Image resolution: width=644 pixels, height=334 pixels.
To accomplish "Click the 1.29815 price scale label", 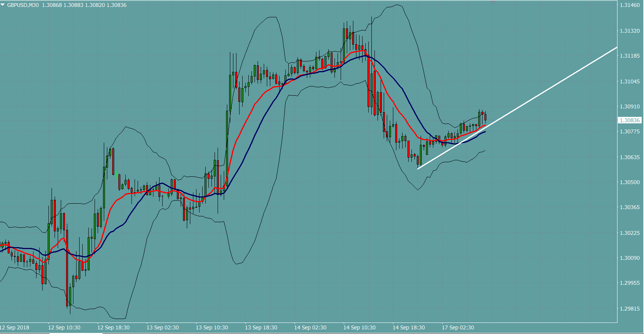I will click(x=629, y=309).
